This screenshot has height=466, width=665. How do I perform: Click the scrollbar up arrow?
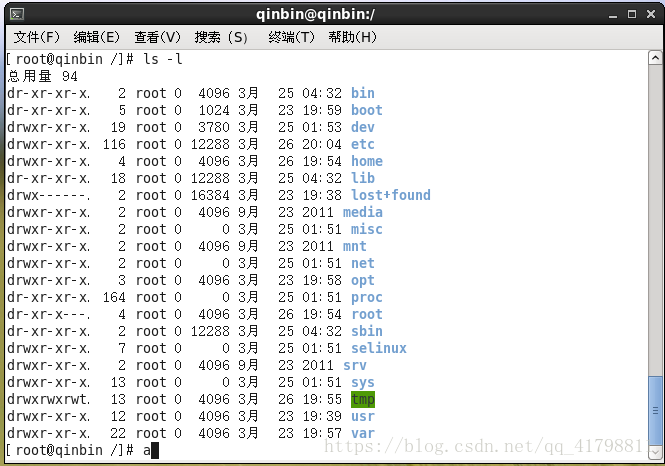click(655, 57)
